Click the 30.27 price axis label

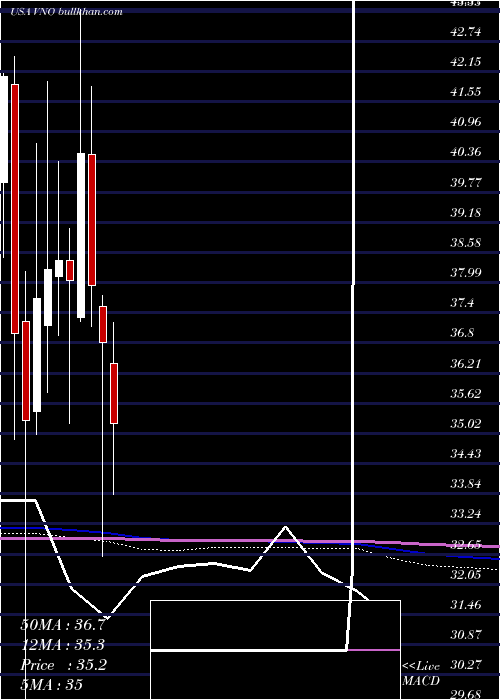coord(466,665)
